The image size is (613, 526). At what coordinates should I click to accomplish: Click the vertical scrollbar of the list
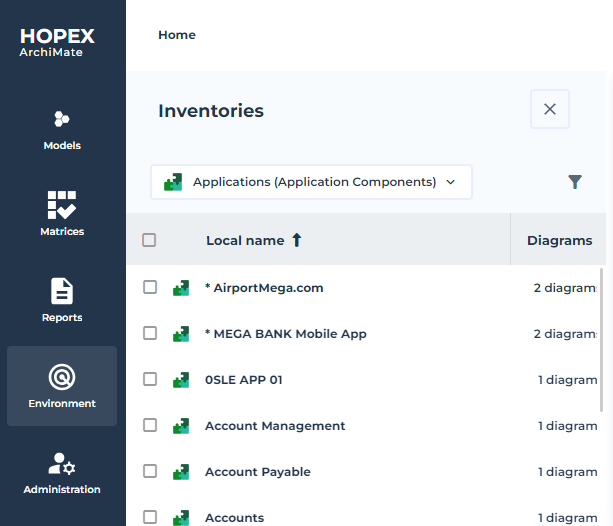(602, 340)
